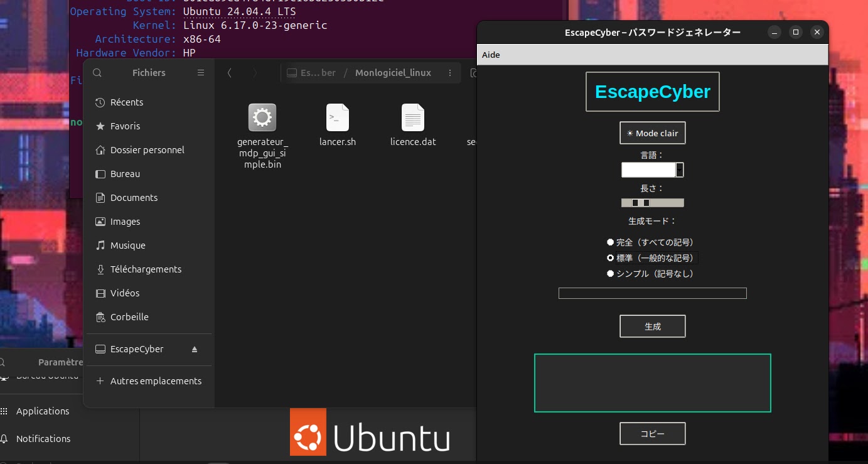Open Corbeille in Files sidebar

point(149,317)
